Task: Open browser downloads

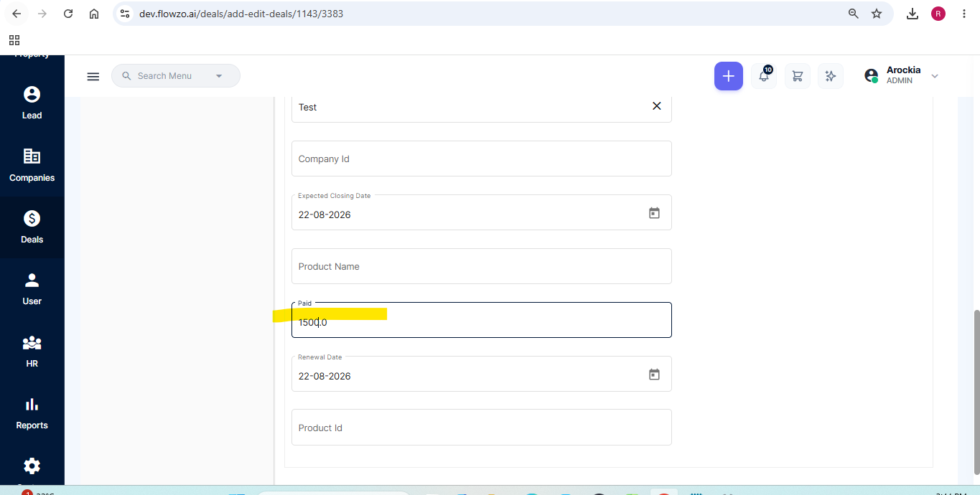Action: 913,14
